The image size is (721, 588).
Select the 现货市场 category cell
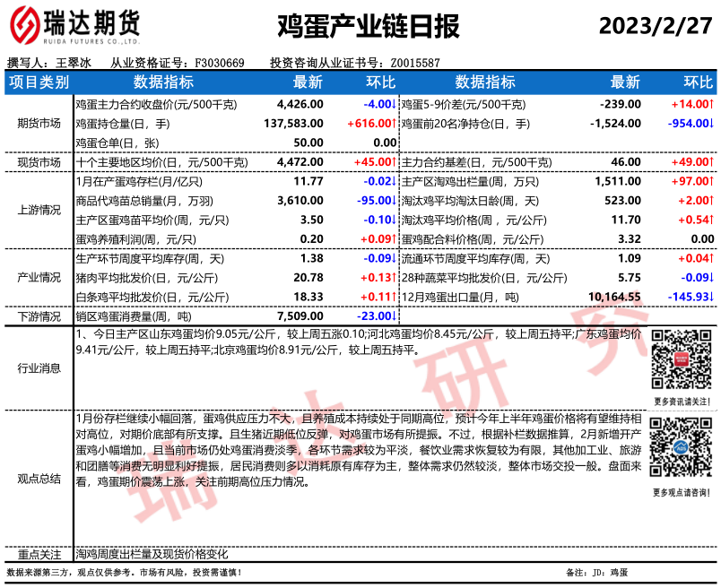coord(38,162)
